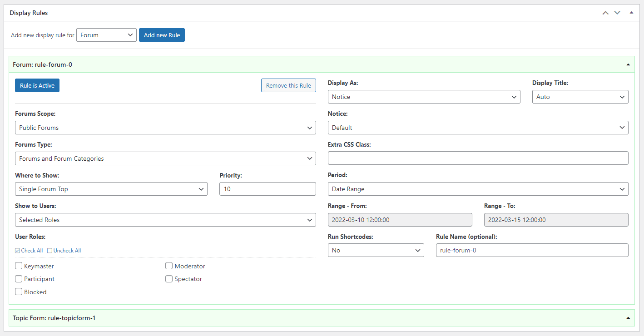Click Uncheck All user roles
This screenshot has width=644, height=336.
click(64, 251)
